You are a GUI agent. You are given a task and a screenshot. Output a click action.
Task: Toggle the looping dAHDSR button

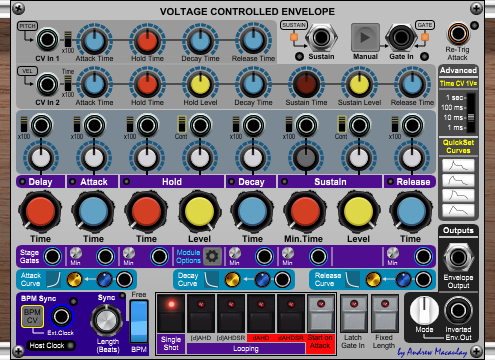pos(291,313)
